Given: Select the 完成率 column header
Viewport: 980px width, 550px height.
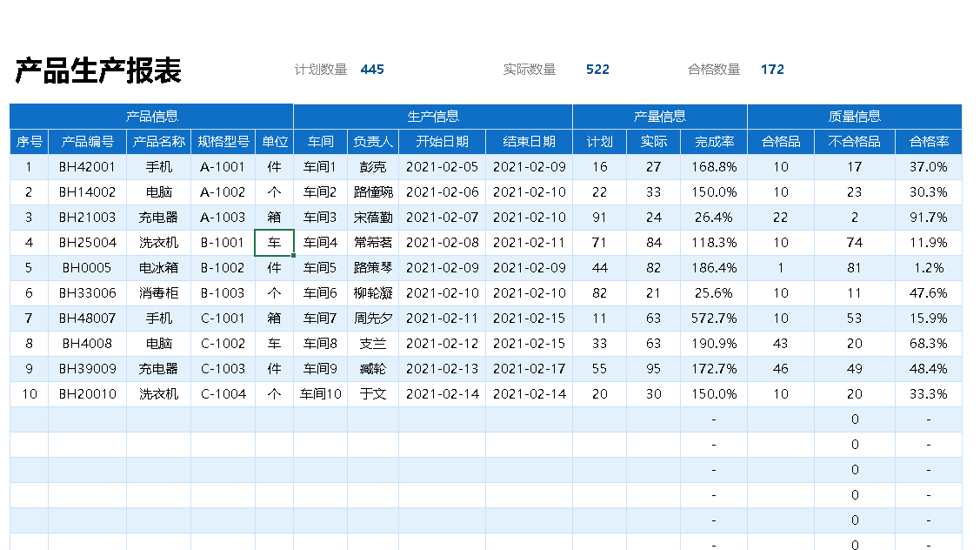Looking at the screenshot, I should coord(714,142).
